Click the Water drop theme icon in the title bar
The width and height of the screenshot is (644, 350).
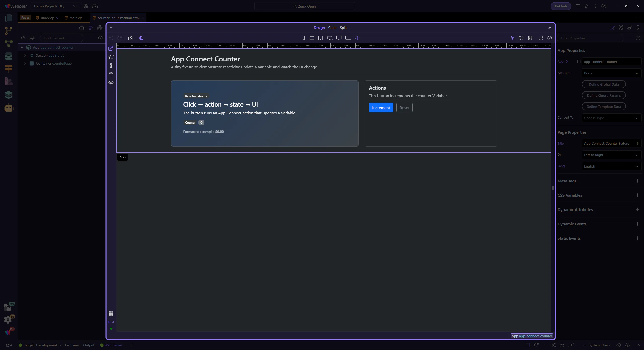click(x=587, y=6)
